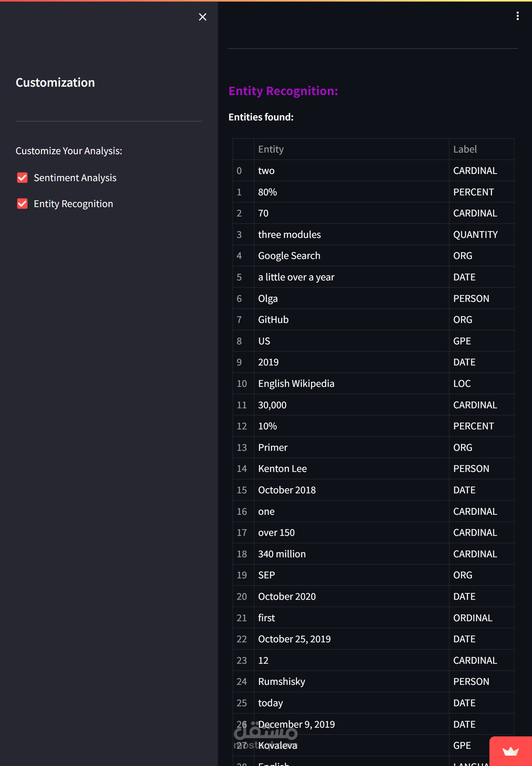
Task: Select the 'October 25, 2019' entity cell
Action: [x=294, y=639]
